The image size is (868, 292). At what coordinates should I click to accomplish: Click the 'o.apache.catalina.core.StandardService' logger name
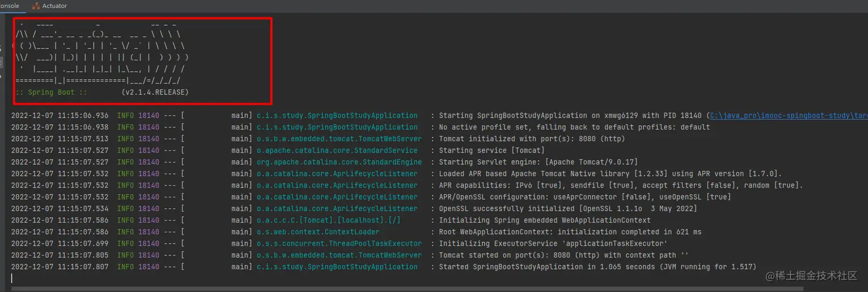pos(337,150)
